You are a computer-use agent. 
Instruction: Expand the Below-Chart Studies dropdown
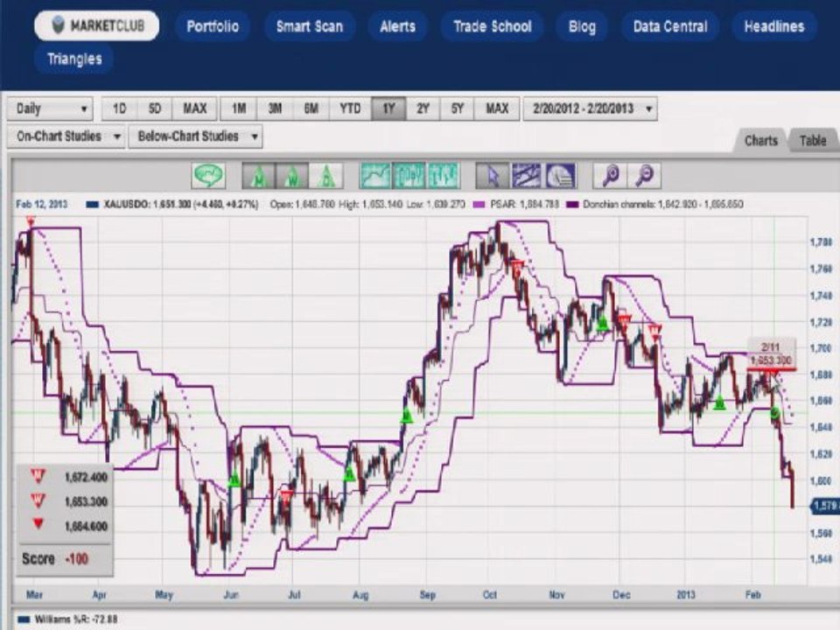195,136
